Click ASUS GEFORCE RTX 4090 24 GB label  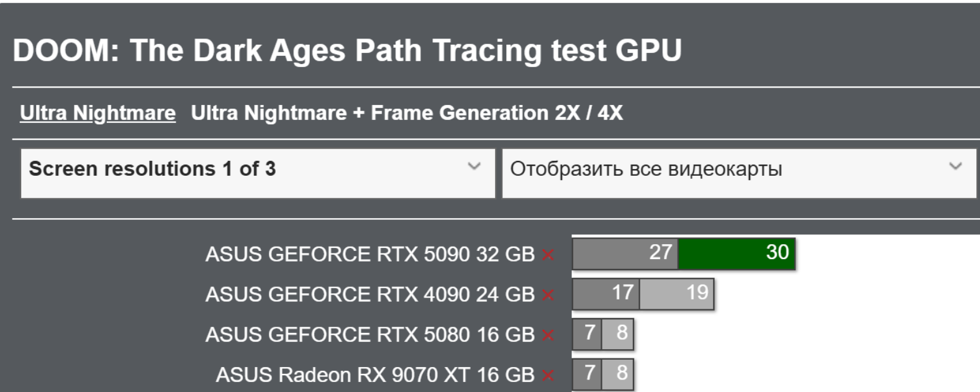(x=370, y=295)
